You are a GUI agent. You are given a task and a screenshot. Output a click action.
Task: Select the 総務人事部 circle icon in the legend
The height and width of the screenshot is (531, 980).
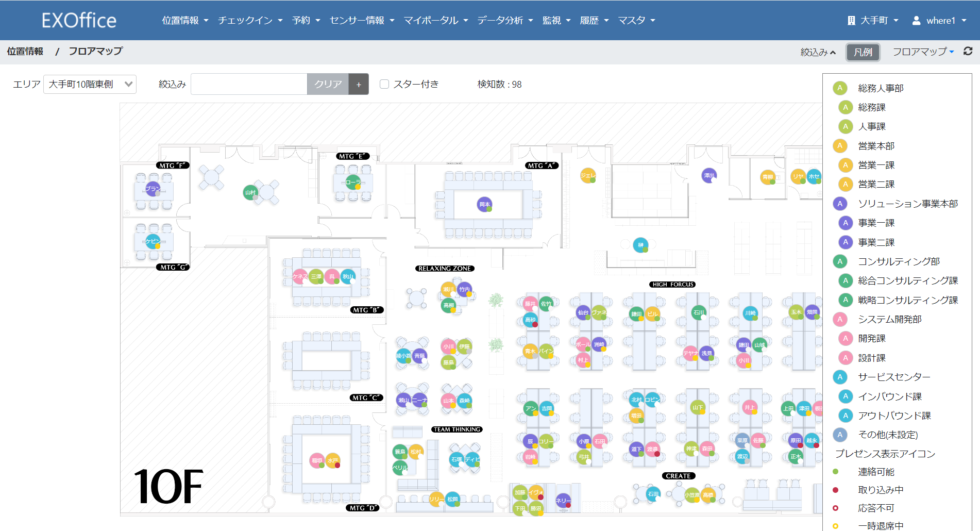840,88
